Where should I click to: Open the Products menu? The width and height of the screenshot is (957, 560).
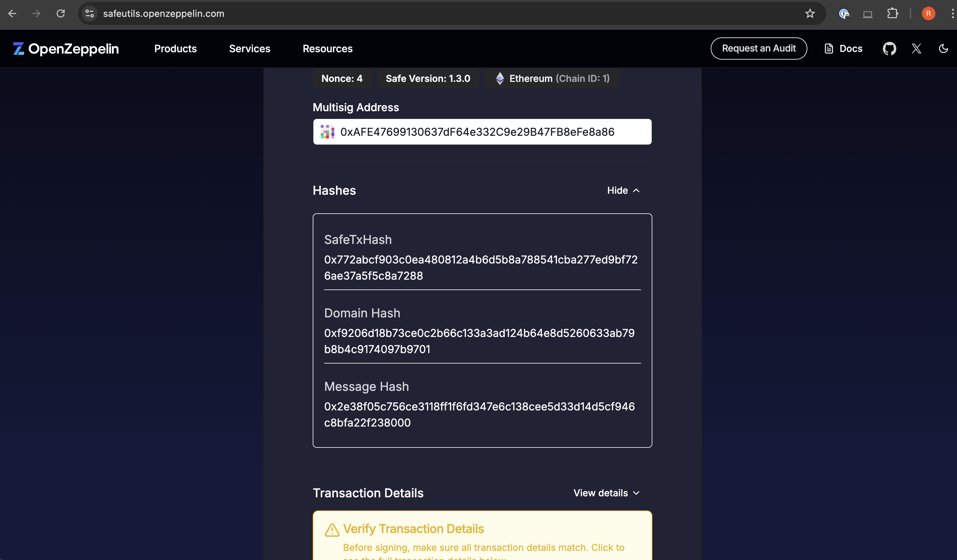pyautogui.click(x=175, y=49)
